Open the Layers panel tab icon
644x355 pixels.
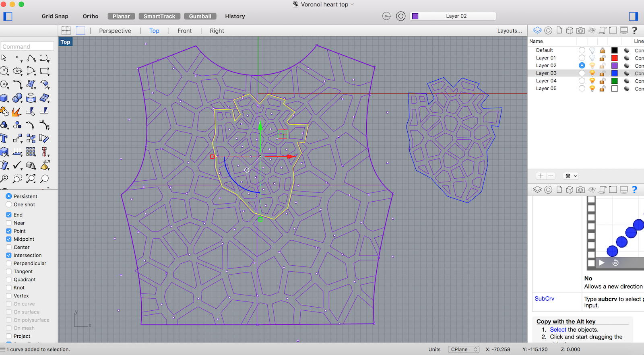(x=537, y=30)
